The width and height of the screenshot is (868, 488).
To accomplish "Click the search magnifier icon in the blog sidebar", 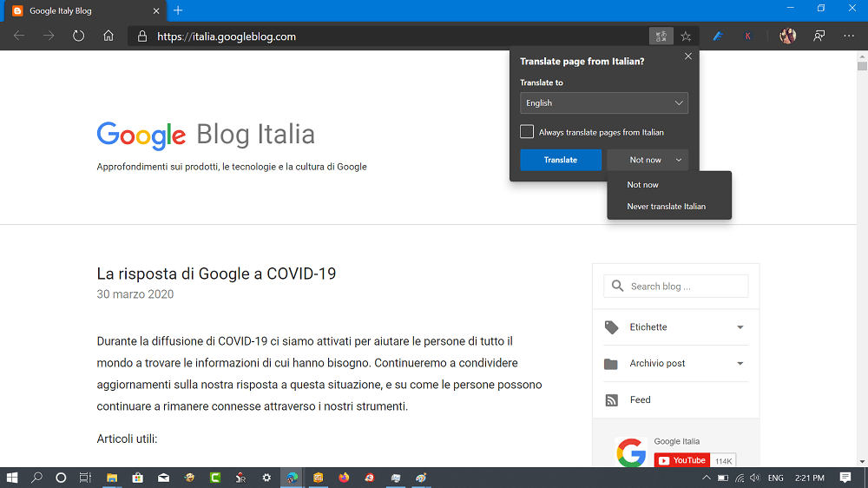I will [617, 286].
